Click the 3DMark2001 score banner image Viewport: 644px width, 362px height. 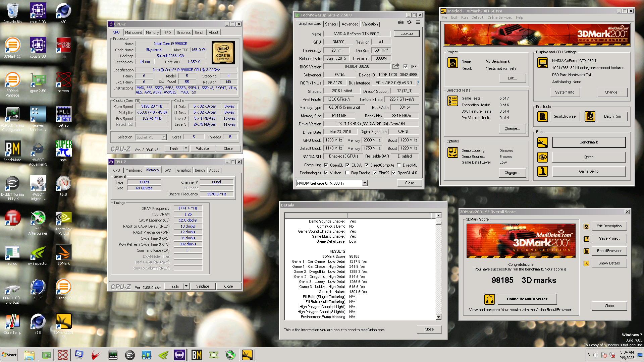click(x=521, y=241)
